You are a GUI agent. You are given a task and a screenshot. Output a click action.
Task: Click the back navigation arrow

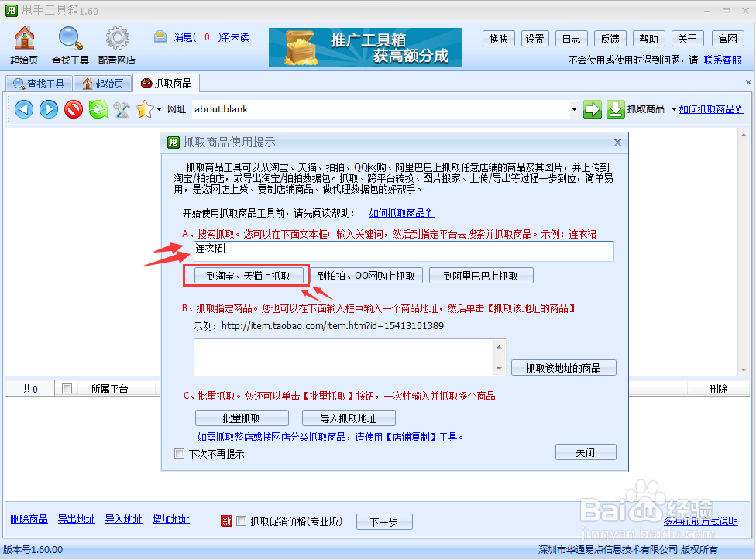coord(23,109)
